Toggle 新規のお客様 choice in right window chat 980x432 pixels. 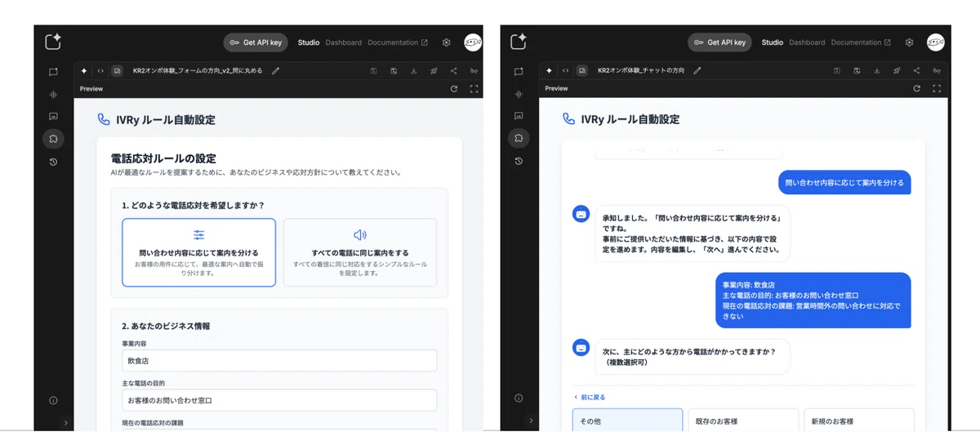(859, 420)
